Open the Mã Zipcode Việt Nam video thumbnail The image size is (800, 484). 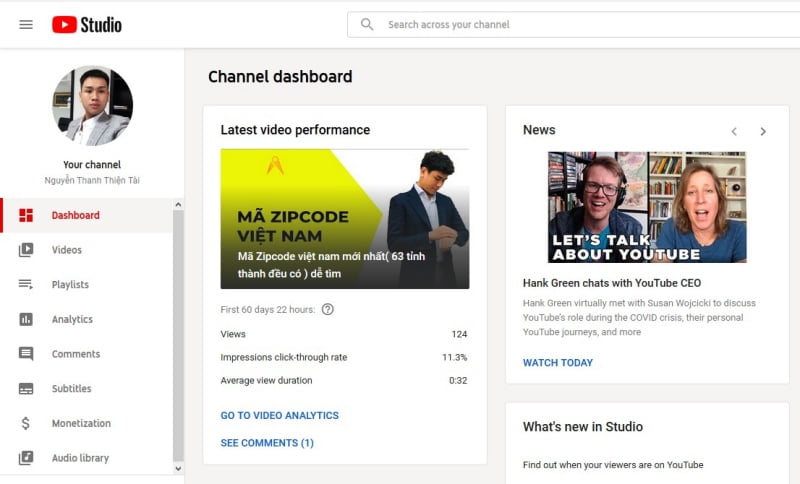[344, 219]
